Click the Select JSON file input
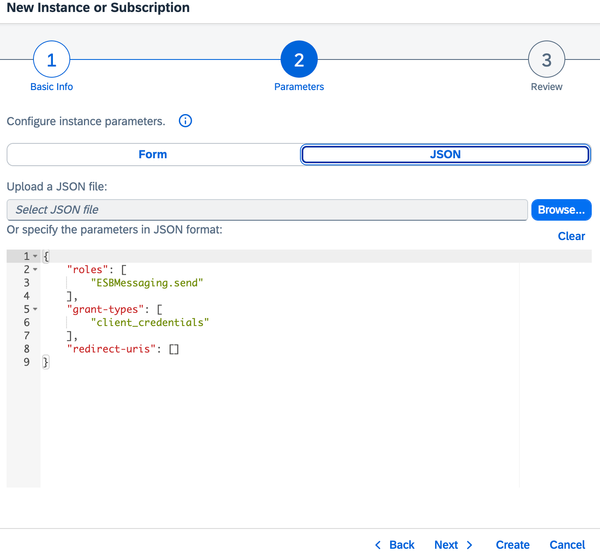 pos(267,210)
